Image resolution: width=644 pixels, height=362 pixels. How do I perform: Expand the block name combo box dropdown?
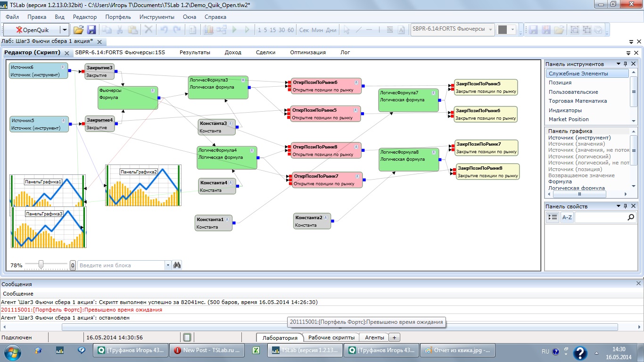pos(168,265)
